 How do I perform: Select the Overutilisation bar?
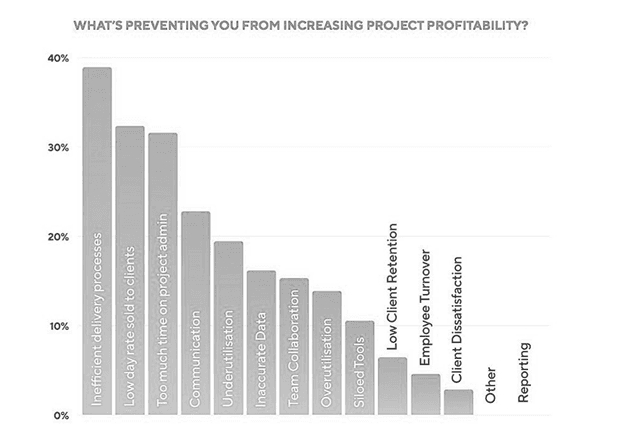[326, 352]
